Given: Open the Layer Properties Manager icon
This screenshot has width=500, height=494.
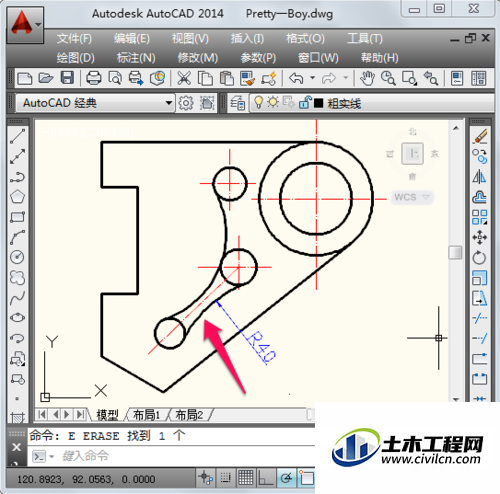Looking at the screenshot, I should click(238, 103).
